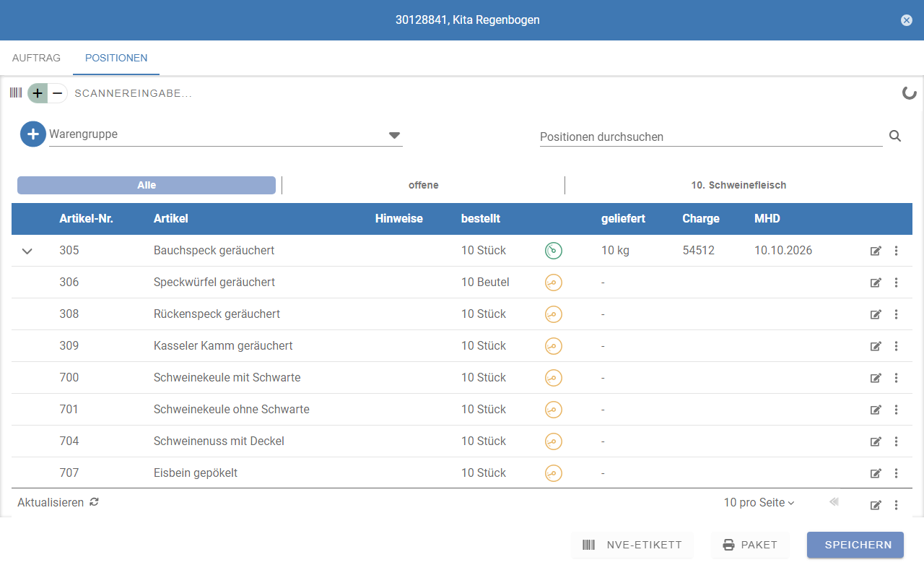Click status icon for Speckwürfel geräuchert
This screenshot has height=578, width=924.
pos(554,282)
